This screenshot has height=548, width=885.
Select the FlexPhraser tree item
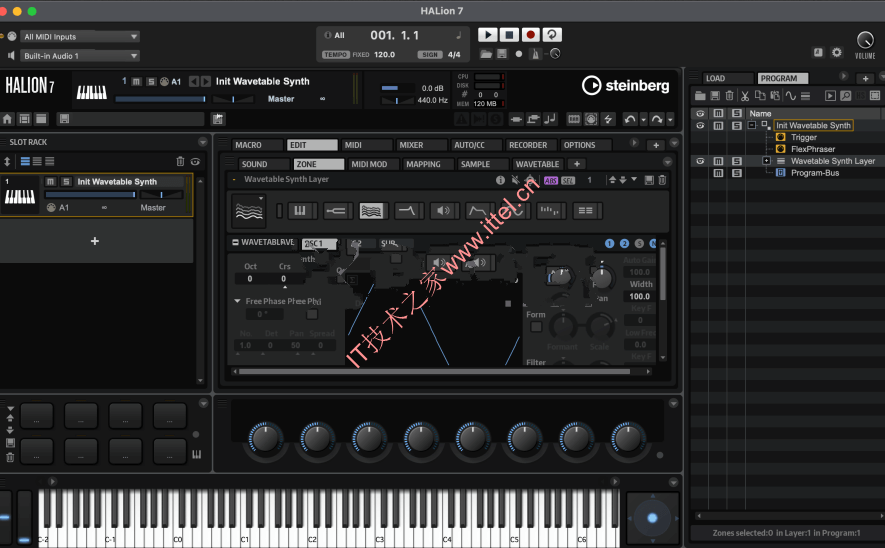(813, 149)
